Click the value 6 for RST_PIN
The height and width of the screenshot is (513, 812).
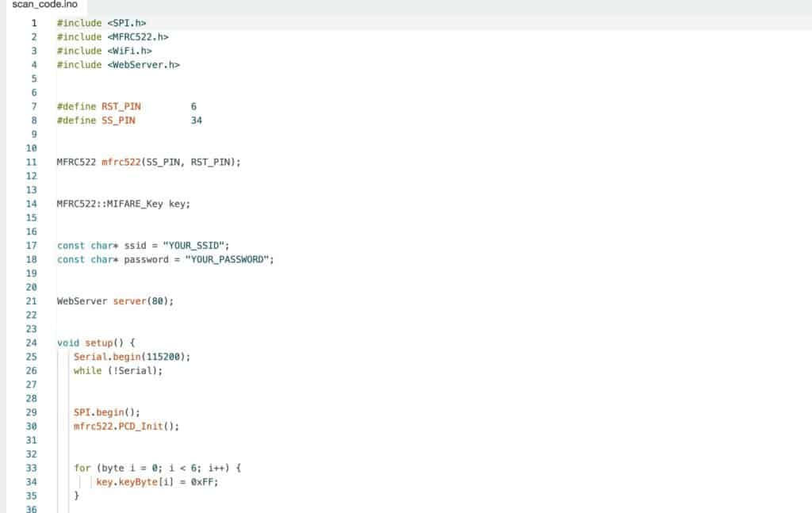click(193, 106)
